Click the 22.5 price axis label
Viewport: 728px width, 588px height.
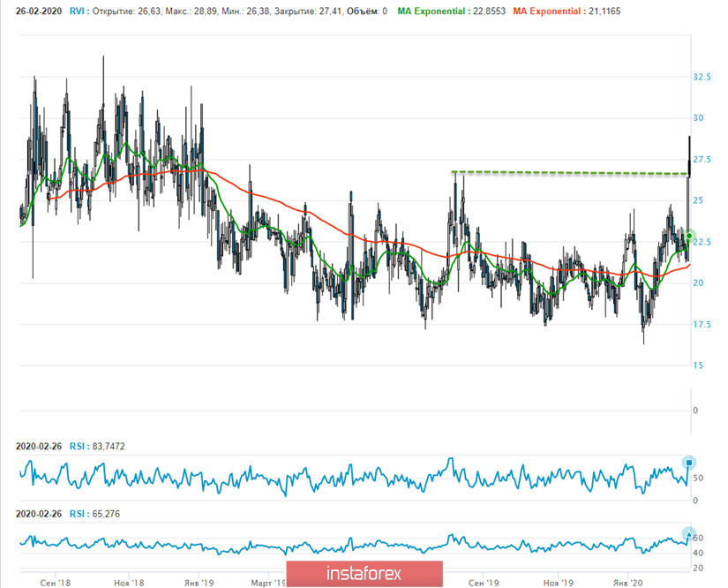(702, 242)
